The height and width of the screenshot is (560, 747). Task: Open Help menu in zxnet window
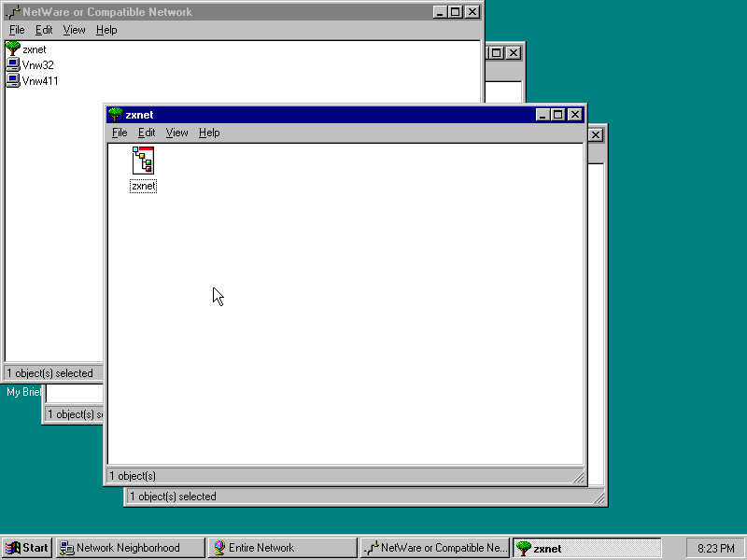tap(209, 133)
